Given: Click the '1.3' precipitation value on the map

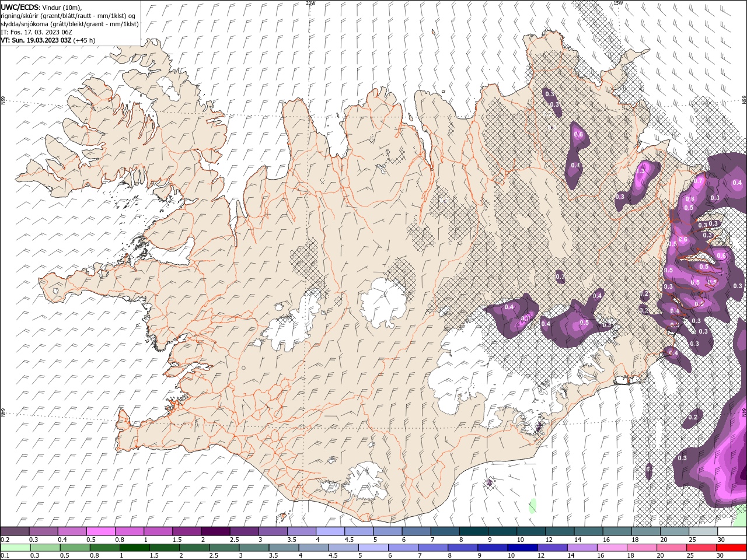Looking at the screenshot, I should [640, 171].
